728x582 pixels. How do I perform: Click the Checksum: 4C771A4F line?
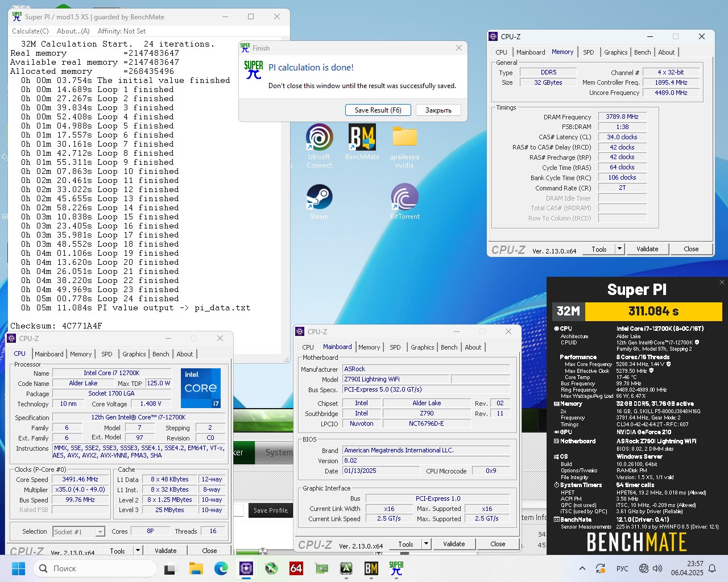(x=56, y=326)
